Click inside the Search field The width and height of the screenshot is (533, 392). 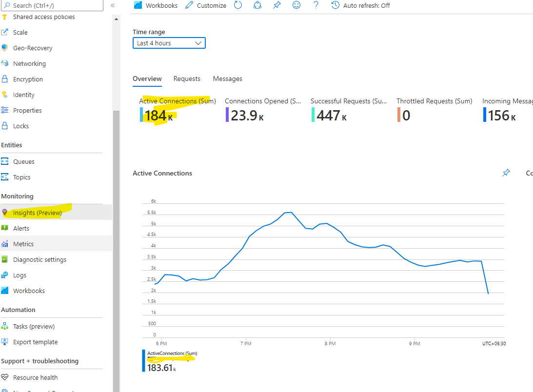[x=51, y=5]
